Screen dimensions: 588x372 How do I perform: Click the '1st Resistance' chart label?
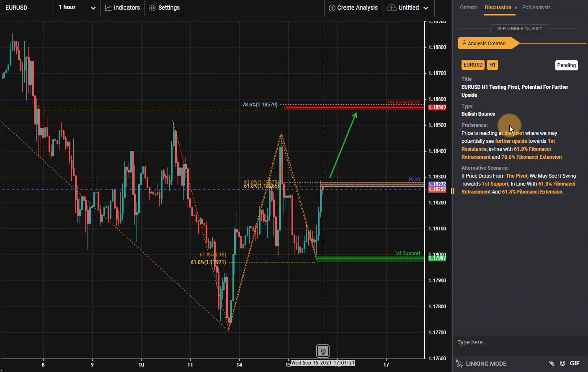[403, 103]
